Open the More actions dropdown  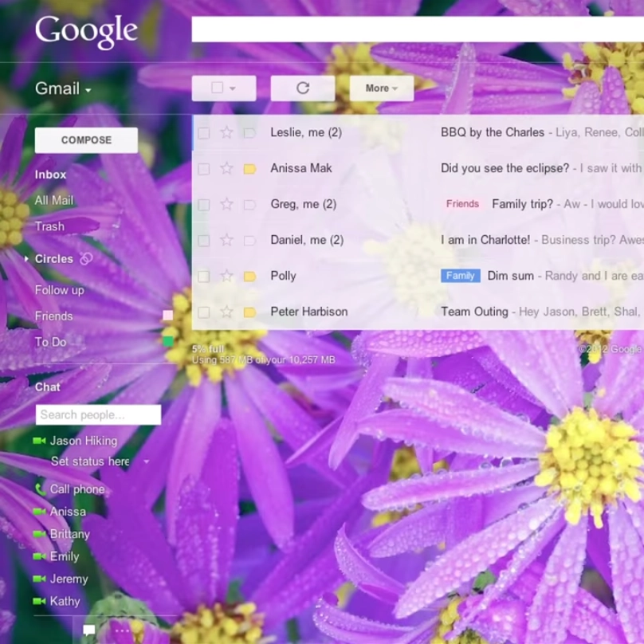(381, 88)
